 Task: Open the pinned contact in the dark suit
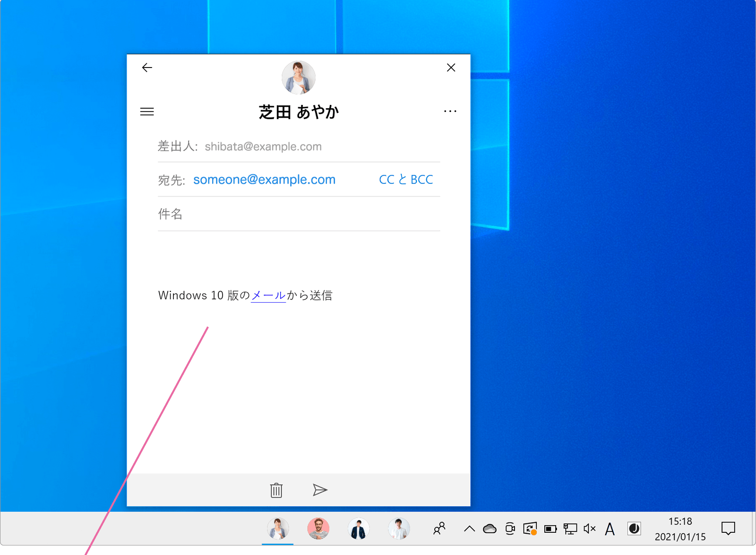(359, 529)
